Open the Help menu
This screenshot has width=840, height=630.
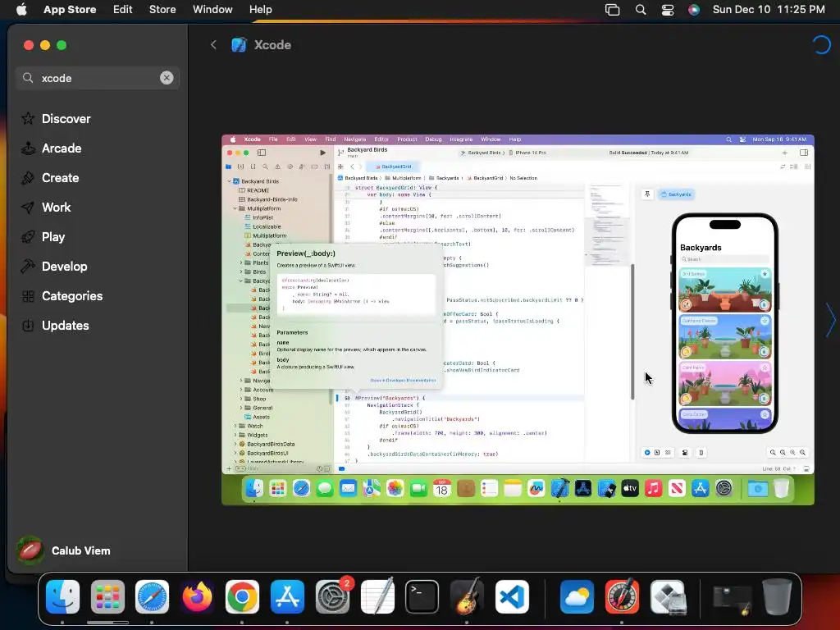pyautogui.click(x=260, y=9)
